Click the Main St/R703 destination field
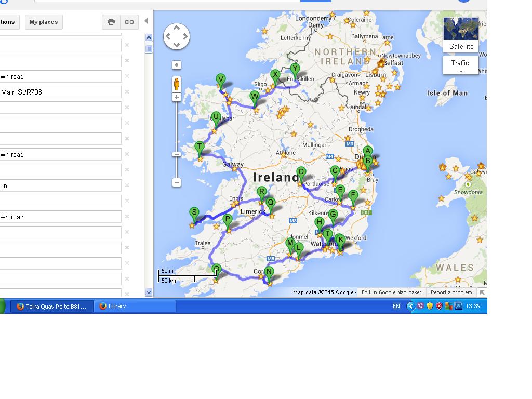The image size is (532, 399). point(60,92)
